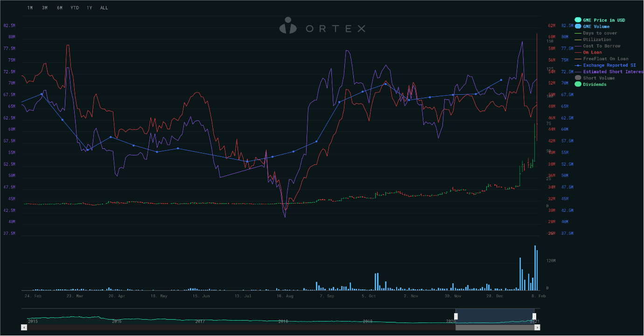644x336 pixels.
Task: Click the Exchange Reported SI line marker icon
Action: pyautogui.click(x=578, y=65)
